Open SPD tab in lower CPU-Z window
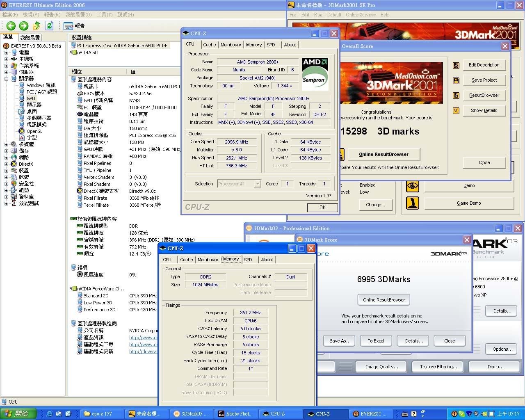 (248, 260)
